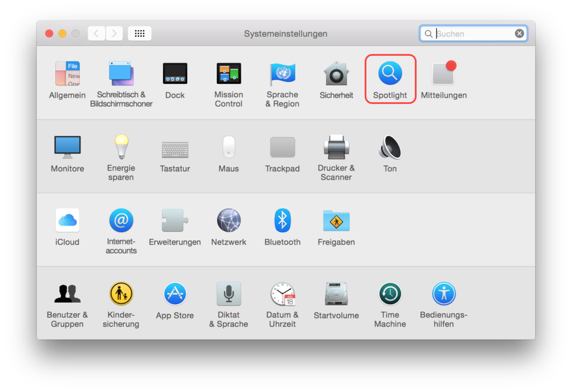
Task: Open the Netzwerk preferences
Action: tap(228, 221)
